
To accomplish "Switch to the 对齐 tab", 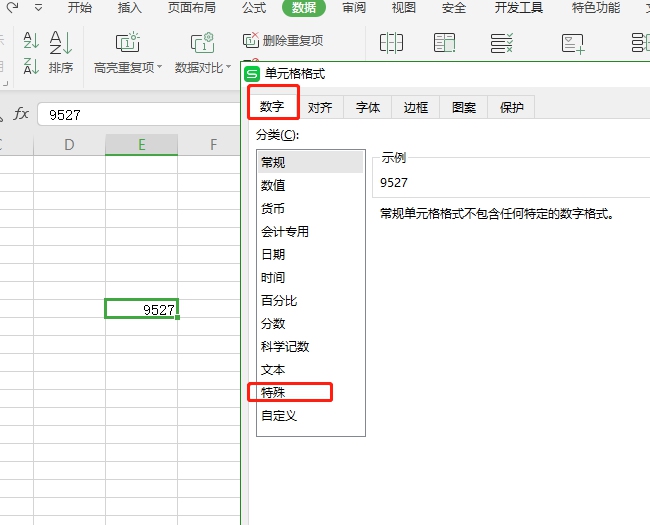I will pyautogui.click(x=320, y=107).
